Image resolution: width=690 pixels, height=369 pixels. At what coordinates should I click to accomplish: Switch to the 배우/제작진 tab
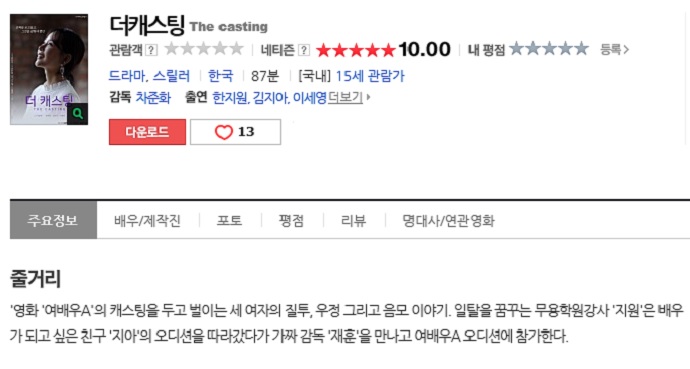pyautogui.click(x=147, y=220)
